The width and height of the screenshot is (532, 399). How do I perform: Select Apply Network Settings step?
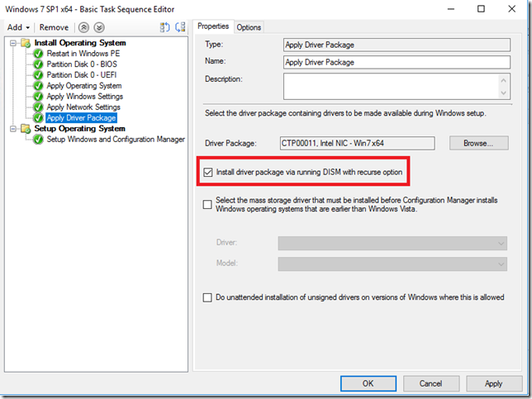tap(83, 107)
